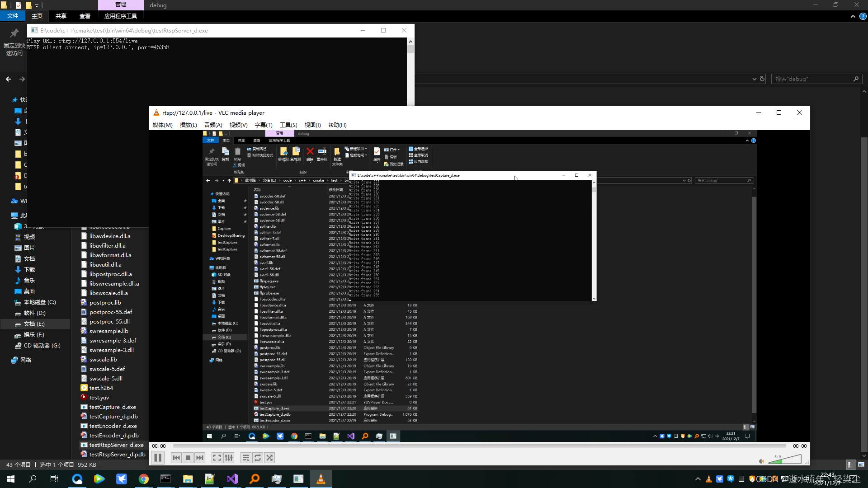Open taskbar search
Image resolution: width=868 pixels, height=488 pixels.
point(33,479)
